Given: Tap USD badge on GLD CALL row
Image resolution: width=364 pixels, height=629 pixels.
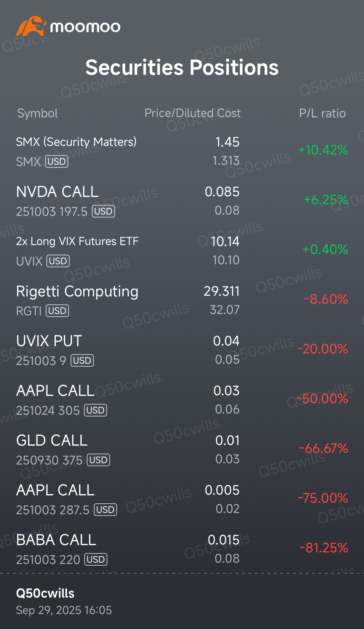Looking at the screenshot, I should pos(98,460).
